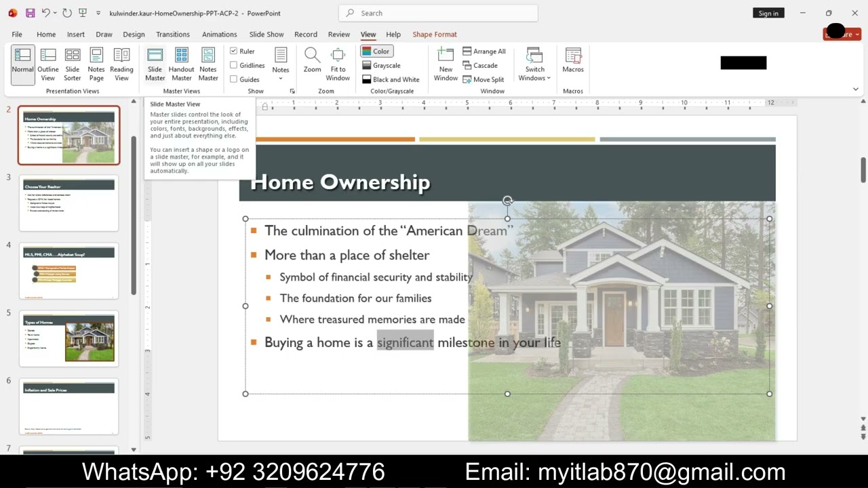This screenshot has width=868, height=488.
Task: Open the Slide Show tab
Action: pyautogui.click(x=267, y=34)
